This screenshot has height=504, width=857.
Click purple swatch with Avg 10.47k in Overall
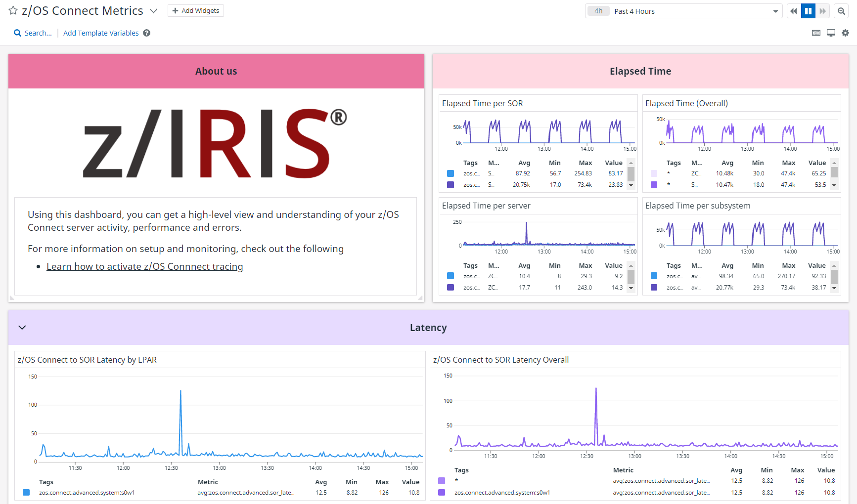click(654, 185)
